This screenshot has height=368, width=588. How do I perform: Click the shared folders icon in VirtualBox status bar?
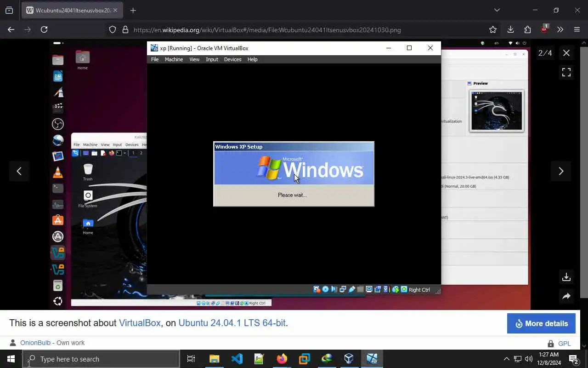pos(361,289)
